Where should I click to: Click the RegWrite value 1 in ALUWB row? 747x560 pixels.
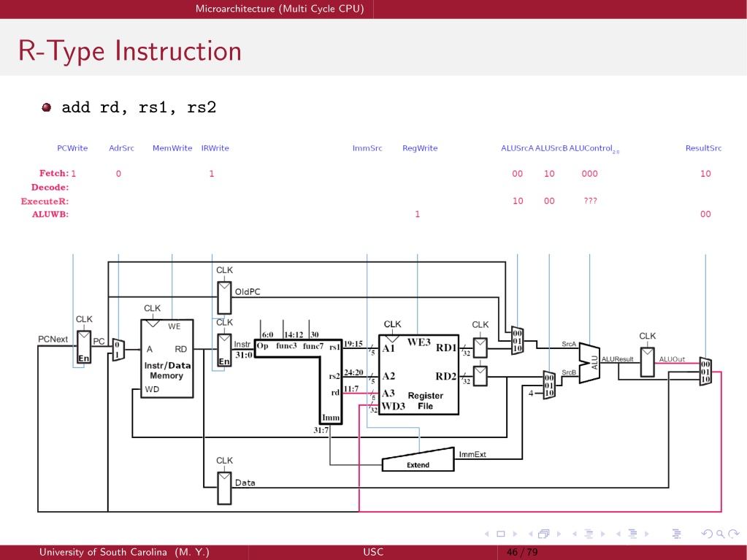418,214
